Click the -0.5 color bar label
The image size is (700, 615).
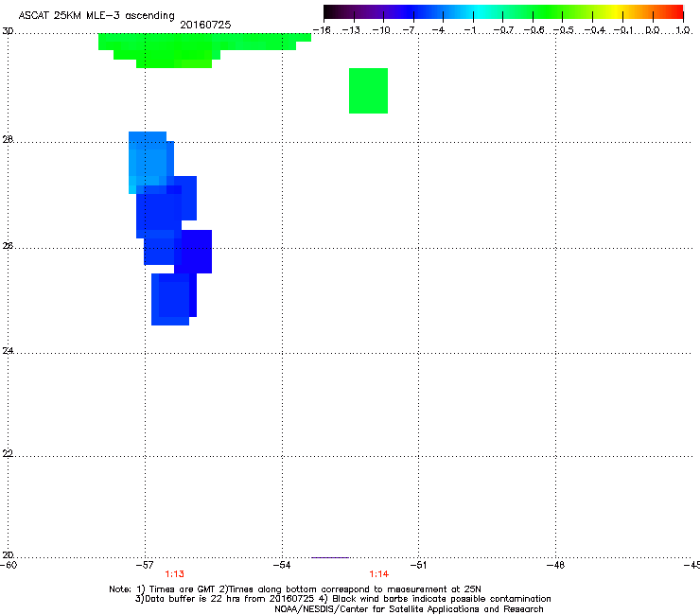pos(564,30)
